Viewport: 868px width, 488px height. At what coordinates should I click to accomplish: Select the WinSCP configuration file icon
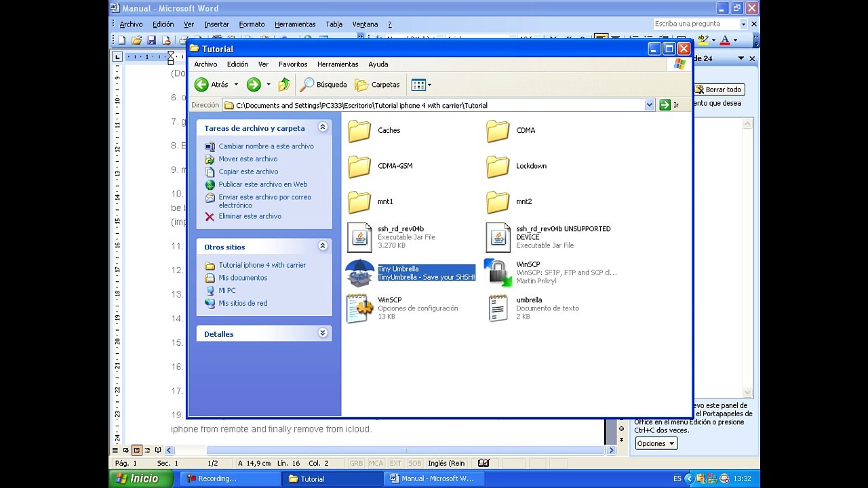tap(359, 308)
